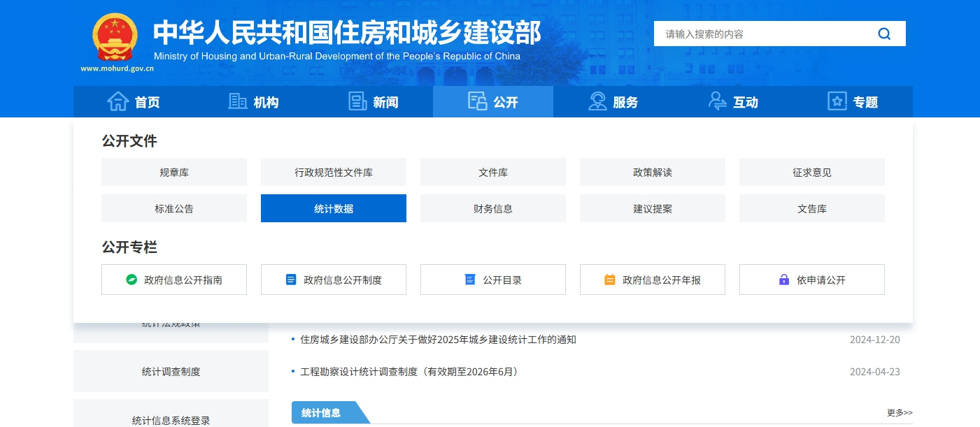This screenshot has height=427, width=980.
Task: Open the 专题 navigation tab
Action: point(853,102)
